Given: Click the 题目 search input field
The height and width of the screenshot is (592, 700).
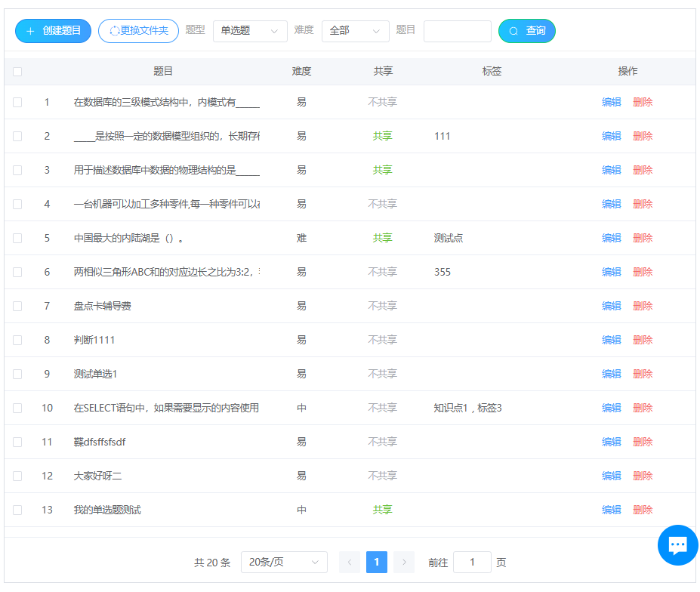Looking at the screenshot, I should pos(457,31).
